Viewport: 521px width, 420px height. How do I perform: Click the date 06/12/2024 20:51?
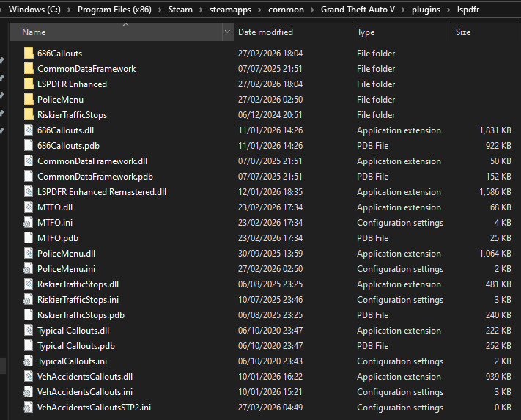[270, 114]
